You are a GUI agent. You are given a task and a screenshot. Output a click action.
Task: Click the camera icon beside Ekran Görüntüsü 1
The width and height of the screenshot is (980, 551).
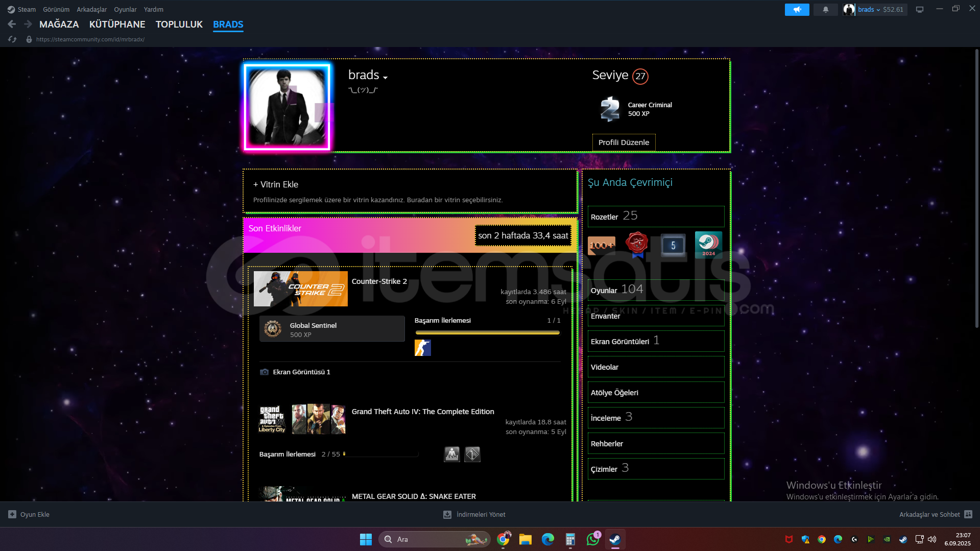click(264, 372)
